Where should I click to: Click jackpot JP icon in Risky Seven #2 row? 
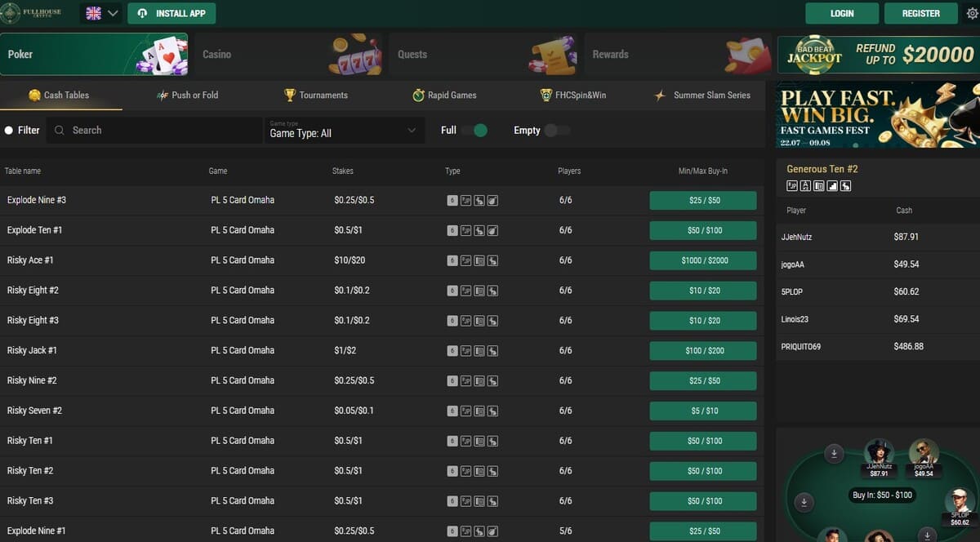click(465, 411)
